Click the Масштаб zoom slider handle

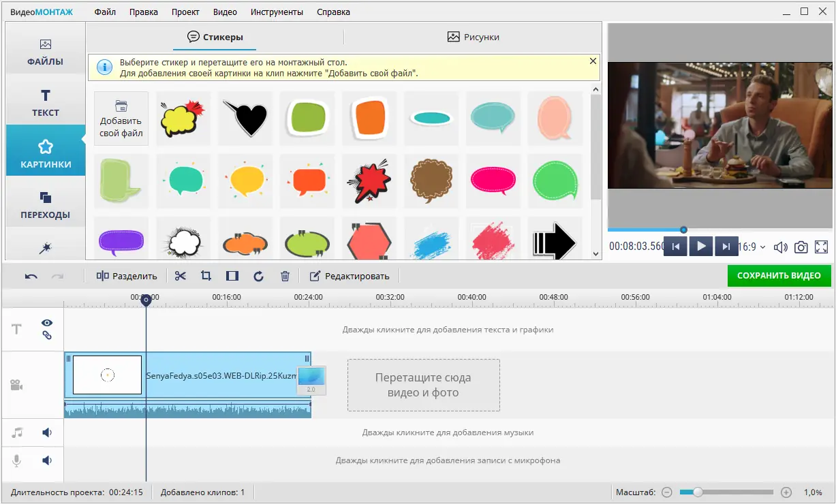click(x=698, y=492)
